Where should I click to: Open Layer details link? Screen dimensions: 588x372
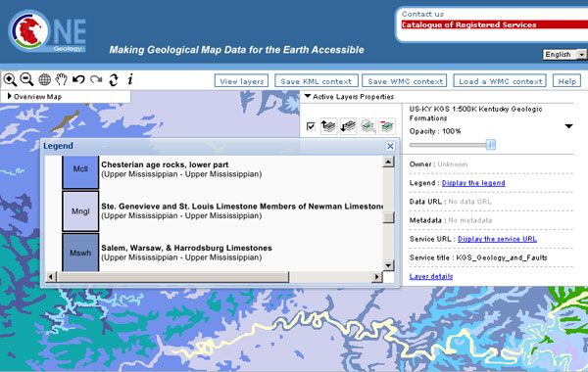(x=431, y=276)
